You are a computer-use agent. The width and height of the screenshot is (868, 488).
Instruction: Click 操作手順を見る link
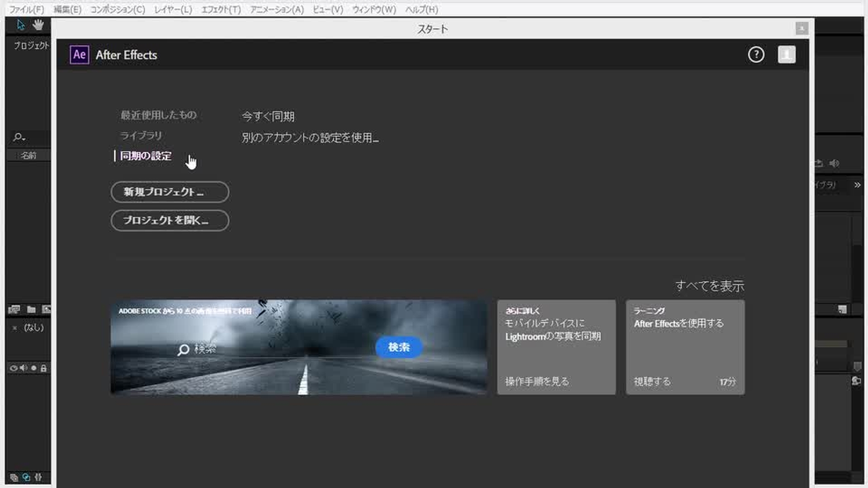[537, 381]
